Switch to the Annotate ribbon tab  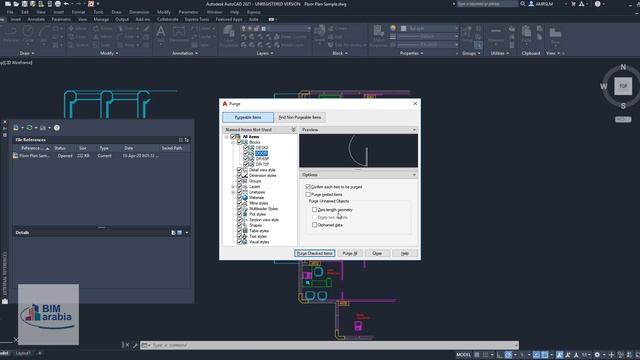(x=36, y=19)
